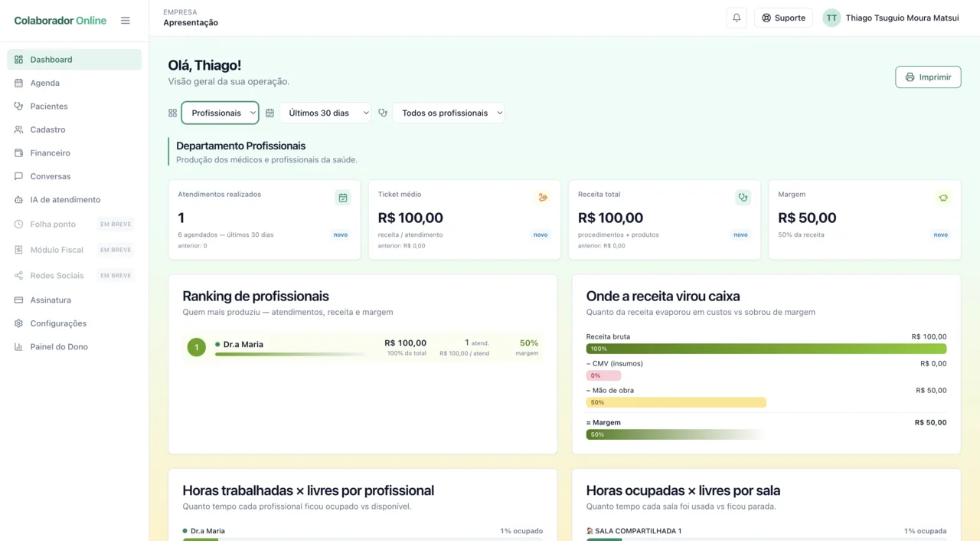
Task: Click the 50% margem value in ranking
Action: (x=529, y=343)
